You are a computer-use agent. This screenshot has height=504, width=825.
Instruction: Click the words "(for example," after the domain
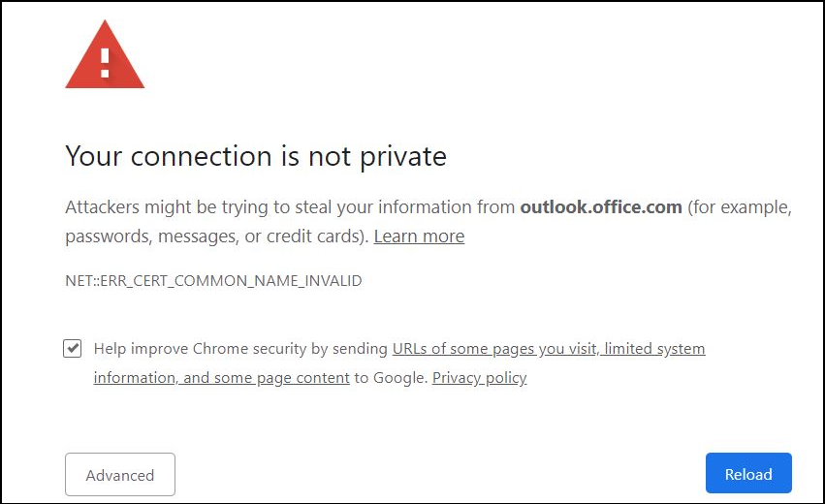pyautogui.click(x=741, y=207)
